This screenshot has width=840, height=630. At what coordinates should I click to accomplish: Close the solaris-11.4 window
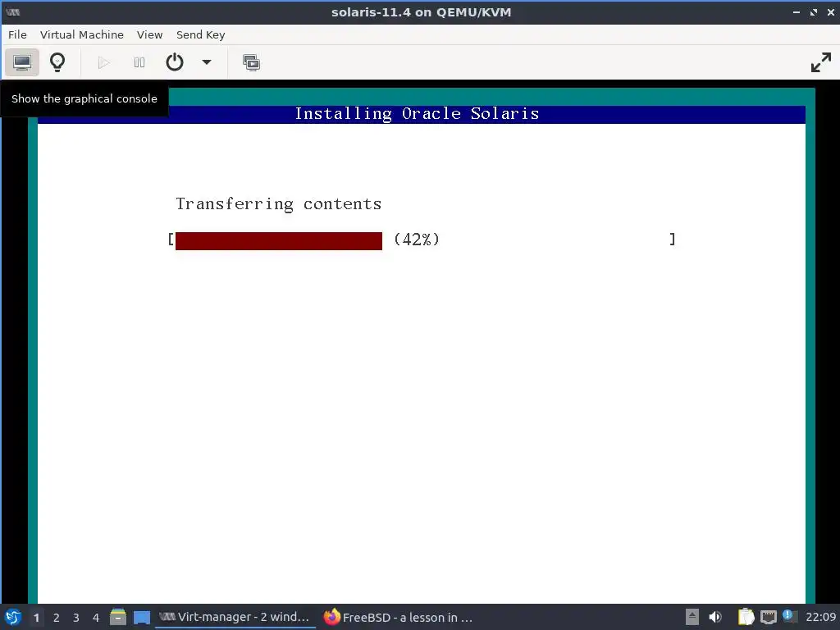tap(830, 12)
